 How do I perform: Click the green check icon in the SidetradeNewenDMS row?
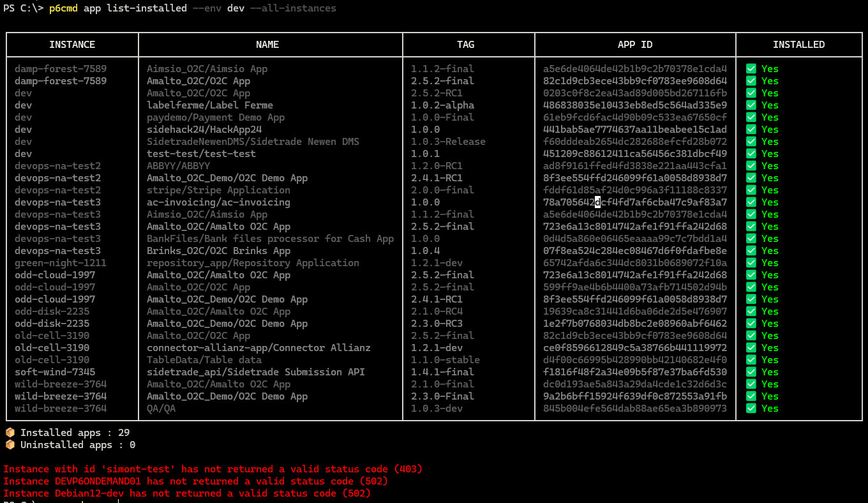(751, 142)
